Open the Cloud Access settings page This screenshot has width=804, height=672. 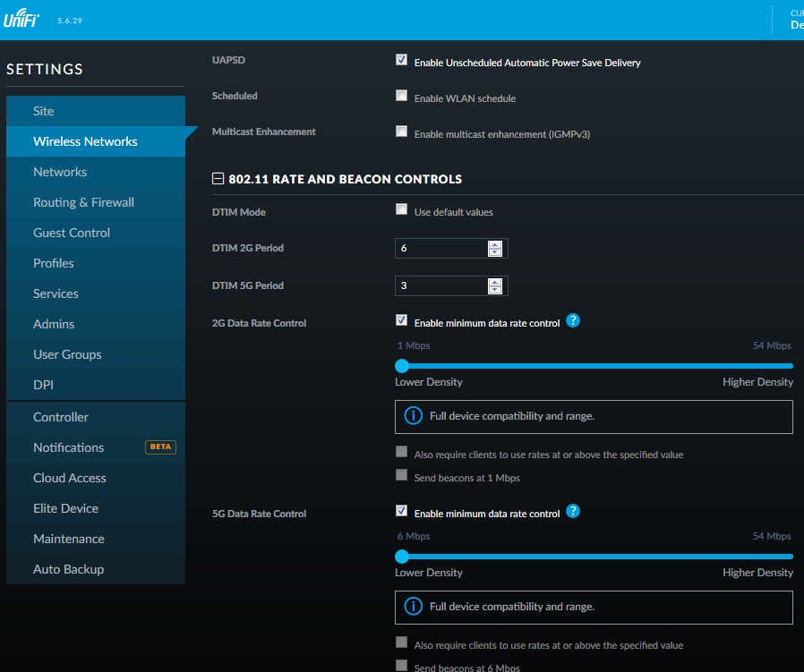point(69,478)
